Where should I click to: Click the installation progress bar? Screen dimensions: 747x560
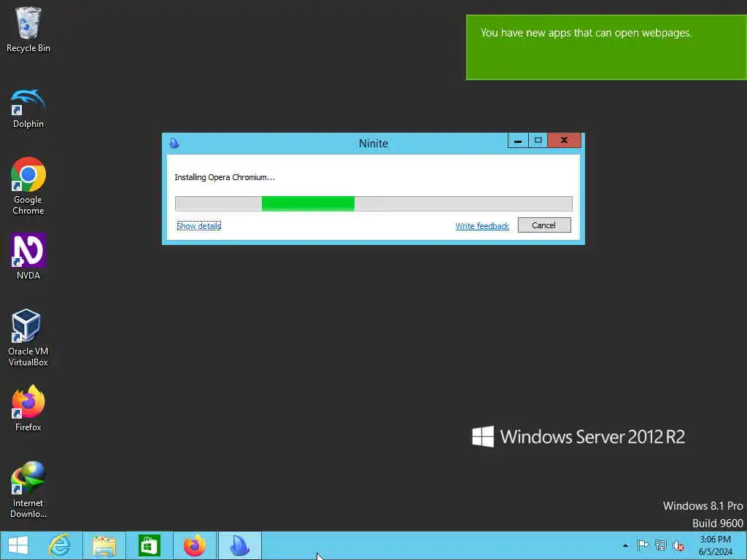(373, 203)
